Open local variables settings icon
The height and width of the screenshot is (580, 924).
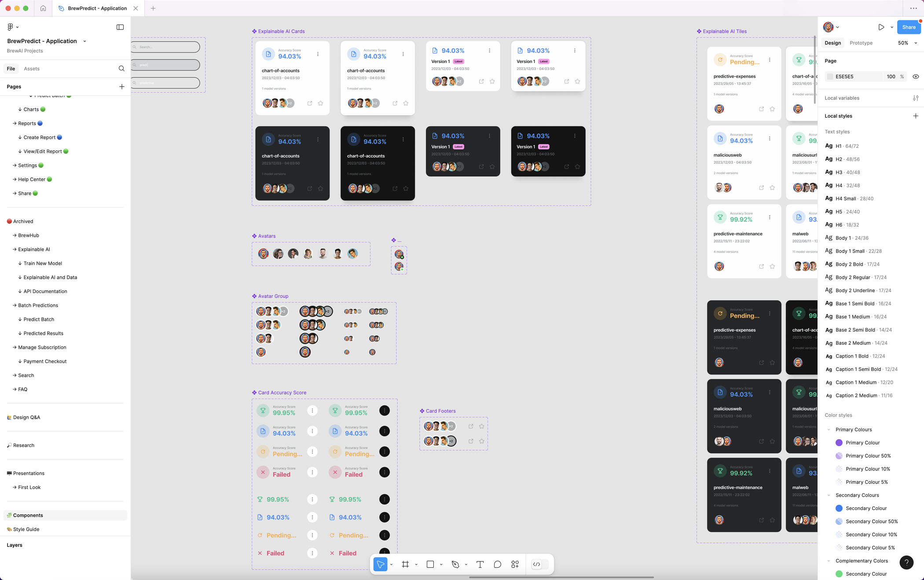tap(916, 98)
